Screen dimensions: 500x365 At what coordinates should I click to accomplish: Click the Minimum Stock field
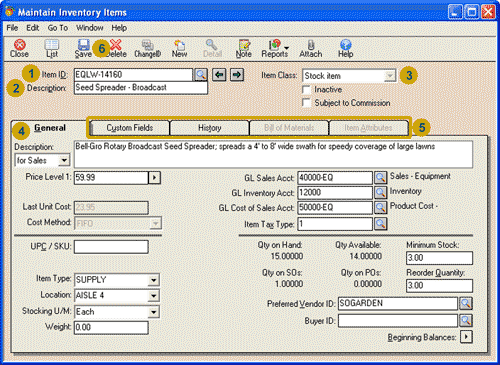pos(439,258)
